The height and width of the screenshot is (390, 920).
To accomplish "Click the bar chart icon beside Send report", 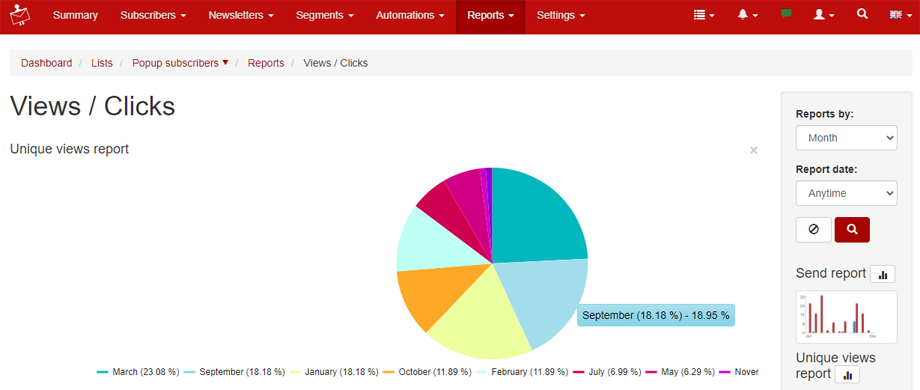I will (882, 274).
